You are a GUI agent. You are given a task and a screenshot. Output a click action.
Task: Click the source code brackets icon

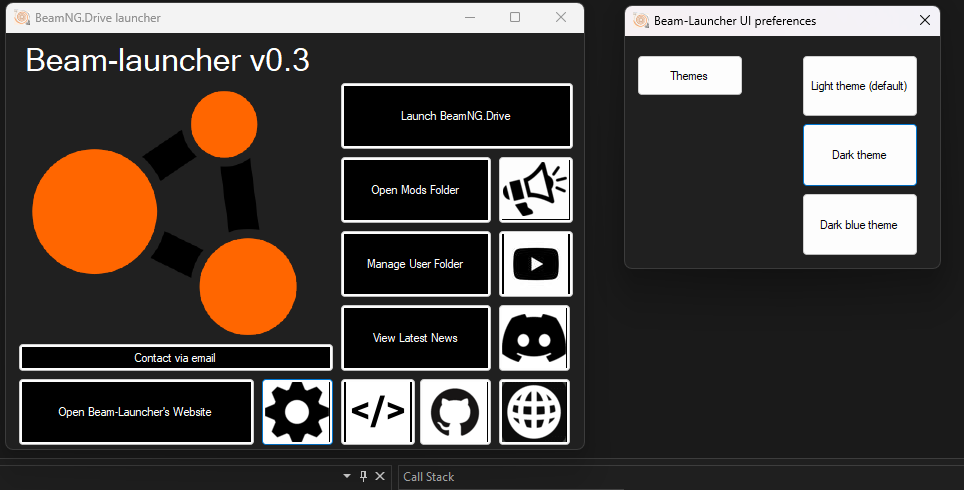click(x=378, y=411)
